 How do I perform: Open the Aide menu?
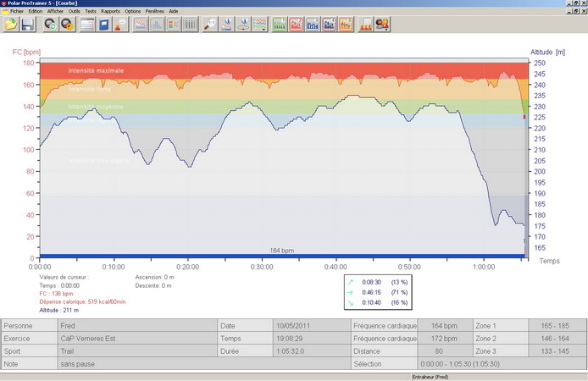174,11
